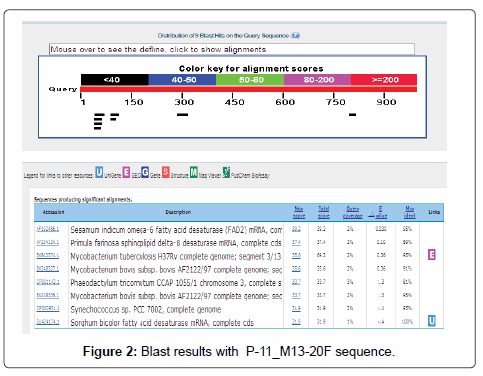Open help icon beside Blast Hits distribution title

point(295,35)
